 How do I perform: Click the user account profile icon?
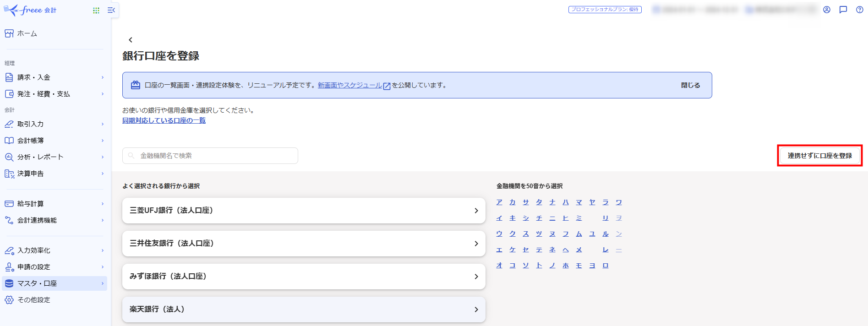[827, 10]
